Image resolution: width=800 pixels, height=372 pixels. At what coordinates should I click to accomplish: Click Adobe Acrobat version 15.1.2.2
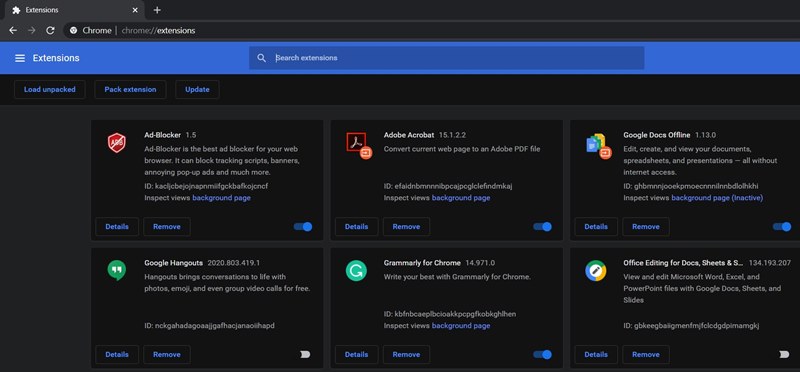point(453,135)
